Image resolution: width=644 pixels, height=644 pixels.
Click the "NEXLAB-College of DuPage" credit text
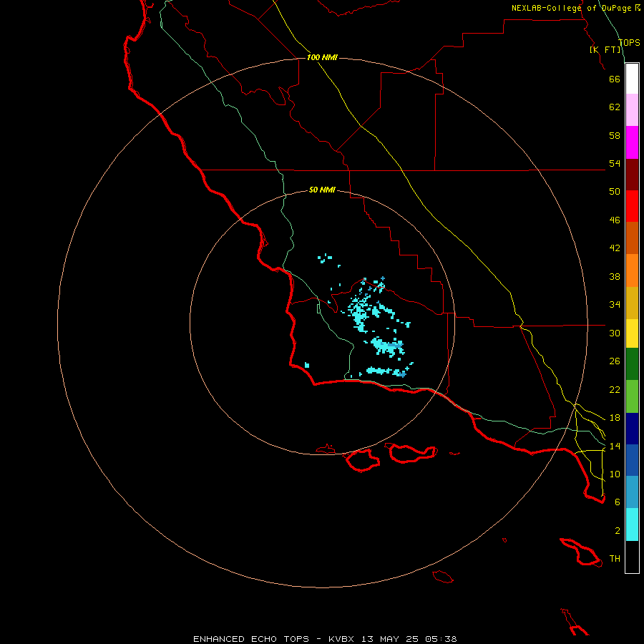click(x=572, y=8)
